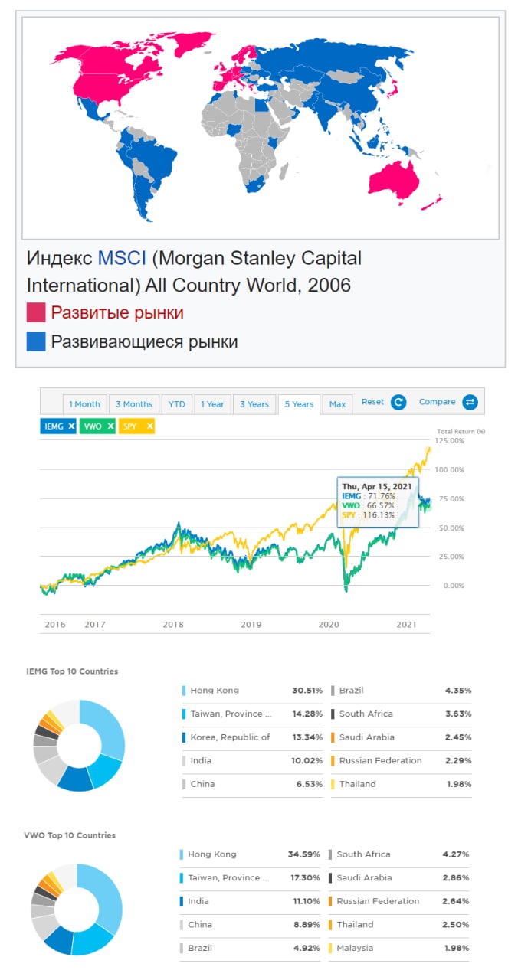Screen dimensions: 518x980
Task: Switch to 3 Months range tab
Action: pos(134,404)
